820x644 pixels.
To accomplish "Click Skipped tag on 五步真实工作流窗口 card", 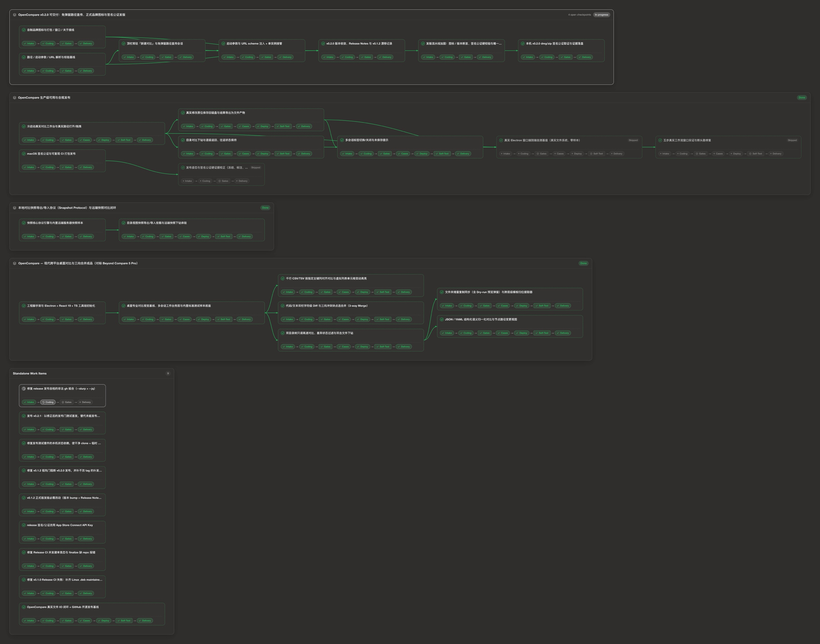I will 792,140.
